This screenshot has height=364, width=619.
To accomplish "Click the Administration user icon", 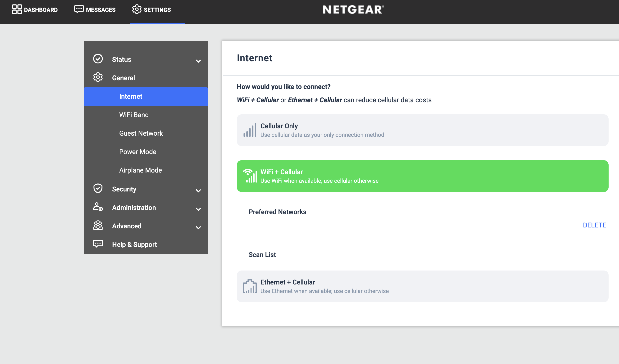I will click(98, 207).
